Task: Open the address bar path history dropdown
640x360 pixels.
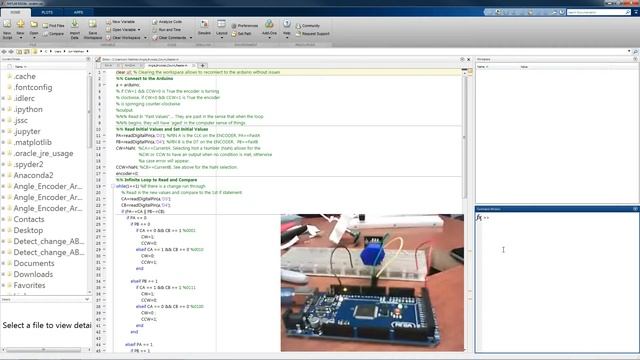Action: click(629, 51)
